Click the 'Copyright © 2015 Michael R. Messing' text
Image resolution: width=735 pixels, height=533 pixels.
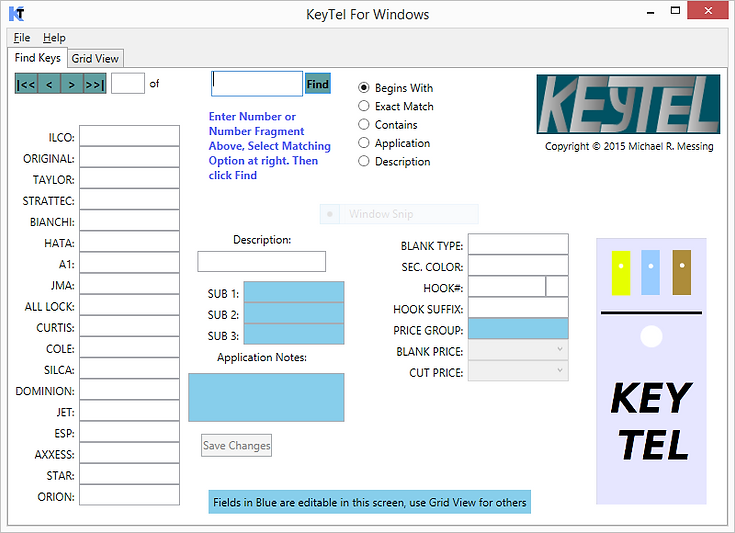tap(629, 146)
